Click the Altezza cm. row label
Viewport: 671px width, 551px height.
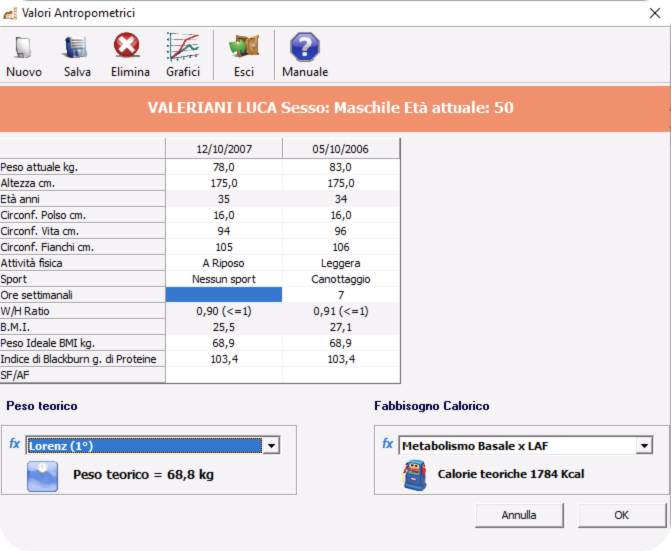coord(83,183)
